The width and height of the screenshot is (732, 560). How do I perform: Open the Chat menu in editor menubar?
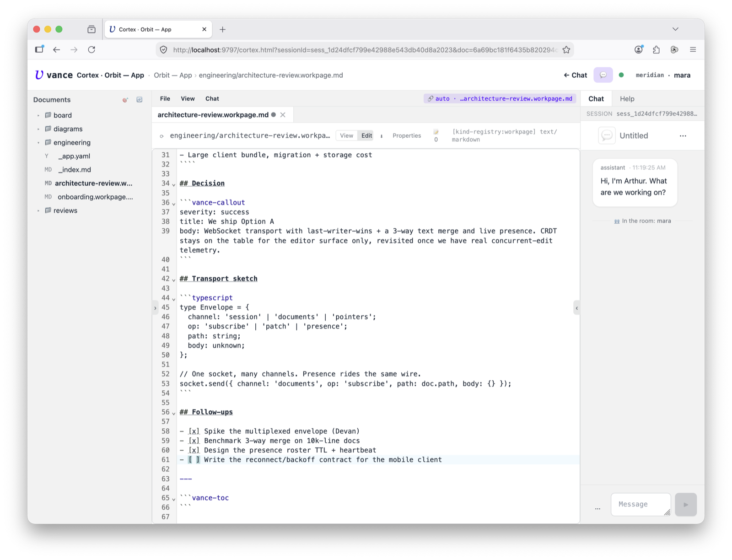click(212, 99)
